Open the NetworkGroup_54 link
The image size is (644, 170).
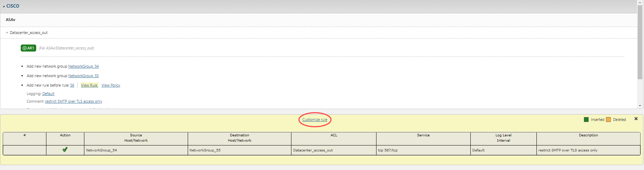tap(83, 66)
